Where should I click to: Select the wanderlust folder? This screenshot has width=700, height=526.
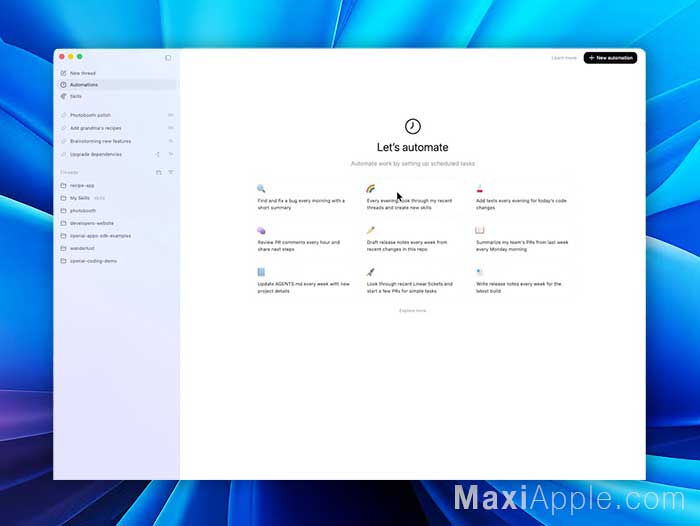tap(117, 248)
